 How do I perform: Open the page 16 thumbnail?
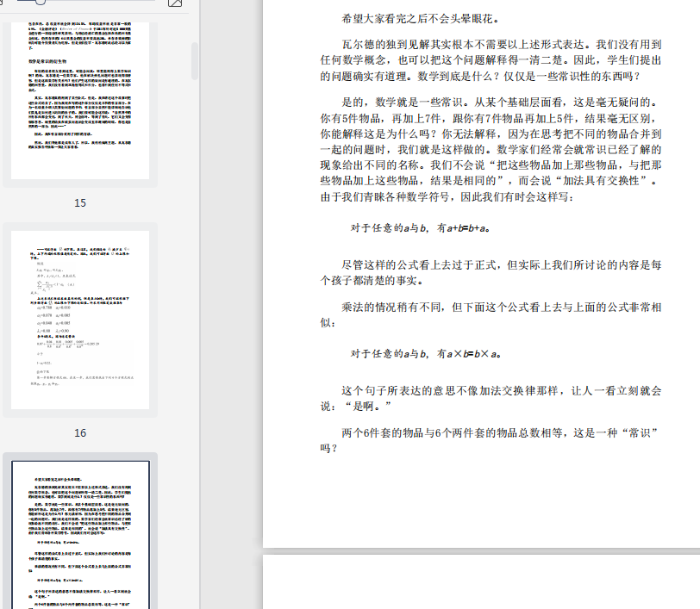80,320
